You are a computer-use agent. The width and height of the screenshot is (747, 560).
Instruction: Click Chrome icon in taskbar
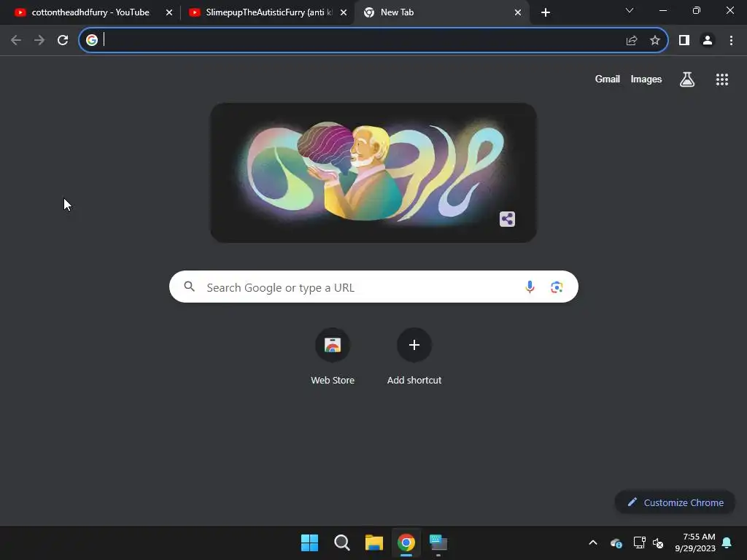click(x=406, y=542)
